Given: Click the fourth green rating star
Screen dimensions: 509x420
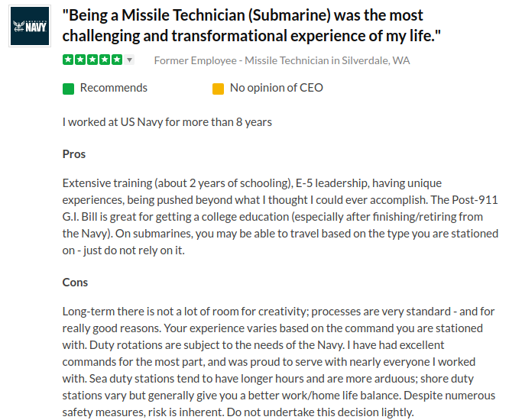Looking at the screenshot, I should click(104, 60).
